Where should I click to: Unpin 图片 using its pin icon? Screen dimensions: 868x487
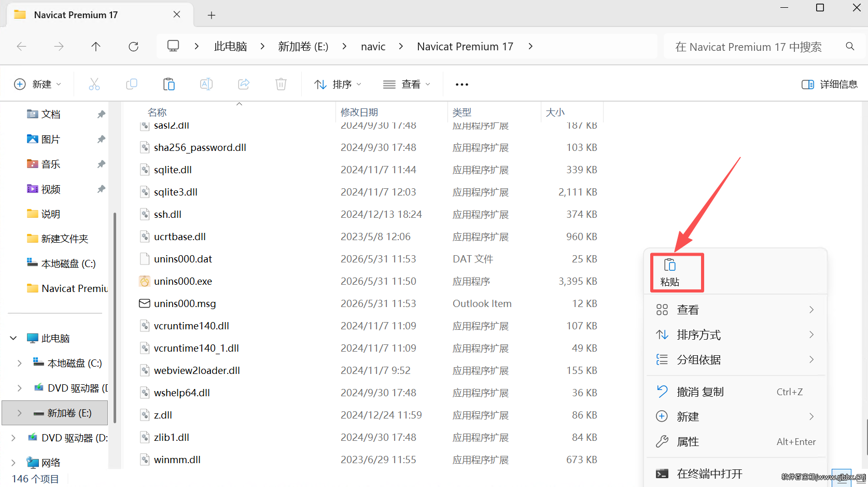pos(101,139)
